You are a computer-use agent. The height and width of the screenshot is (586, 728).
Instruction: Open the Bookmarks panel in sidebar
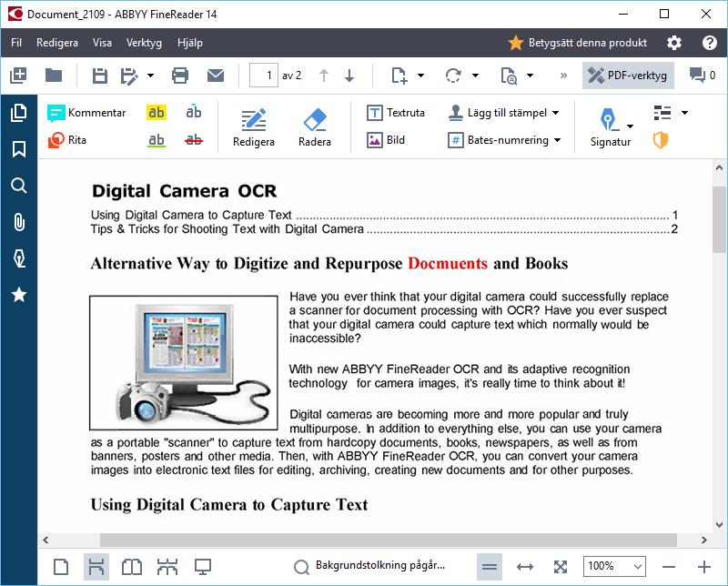18,149
